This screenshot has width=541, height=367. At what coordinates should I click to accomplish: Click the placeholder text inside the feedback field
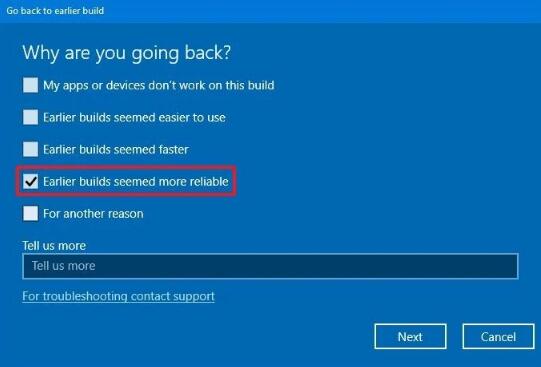tap(63, 266)
